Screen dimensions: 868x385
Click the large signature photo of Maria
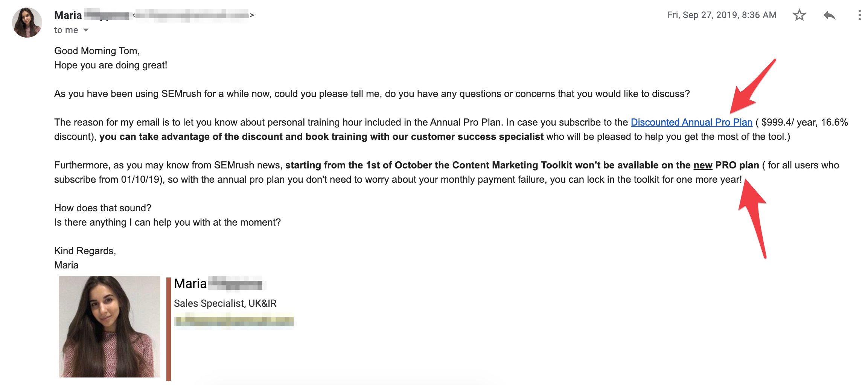point(110,326)
